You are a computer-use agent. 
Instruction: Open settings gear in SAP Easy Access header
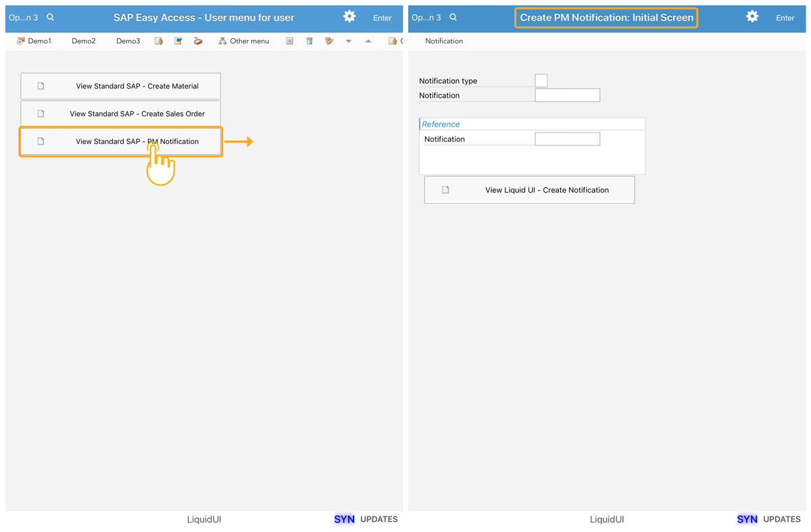coord(349,17)
